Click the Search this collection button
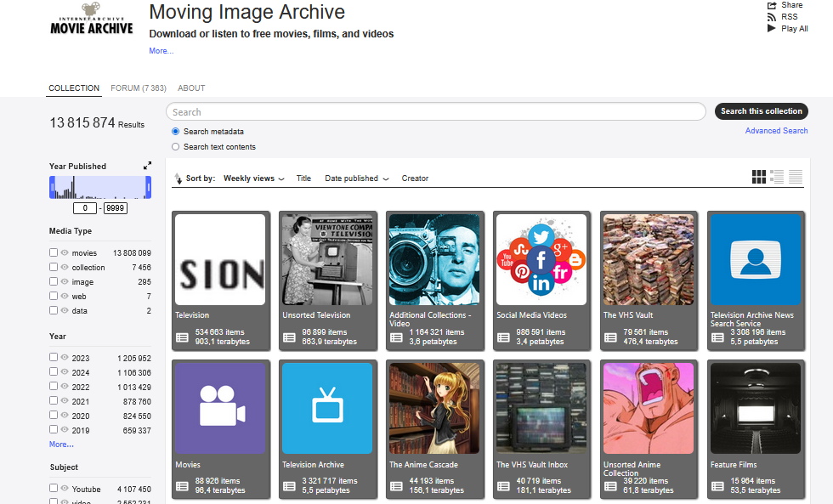Viewport: 833px width, 504px height. (x=761, y=111)
